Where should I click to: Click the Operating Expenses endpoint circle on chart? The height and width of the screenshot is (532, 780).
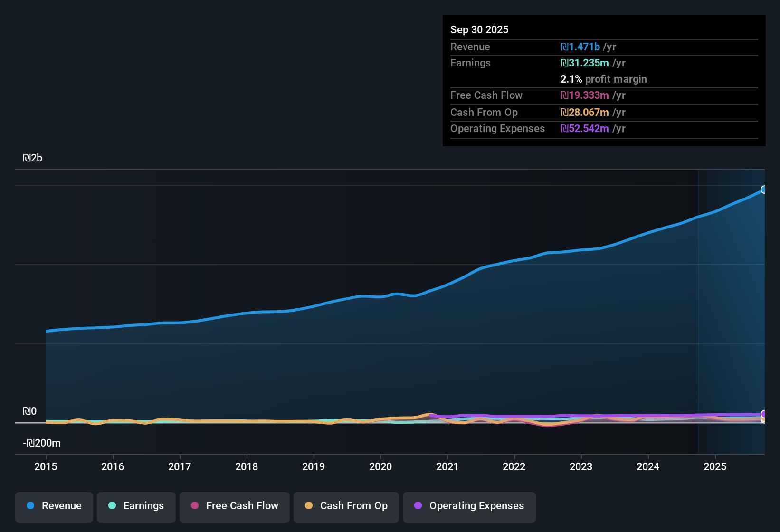pyautogui.click(x=764, y=413)
